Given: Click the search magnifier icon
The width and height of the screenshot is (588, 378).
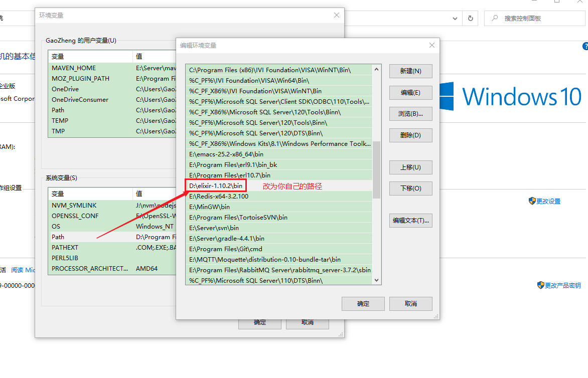Looking at the screenshot, I should 495,18.
